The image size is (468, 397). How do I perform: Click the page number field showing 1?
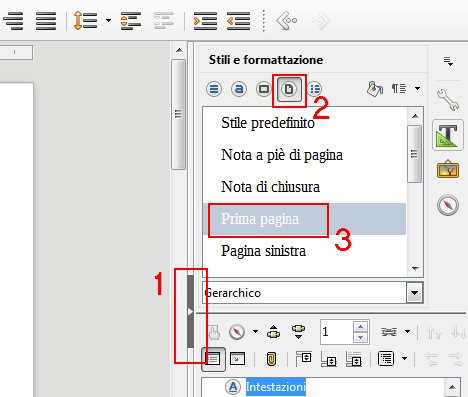[x=336, y=332]
